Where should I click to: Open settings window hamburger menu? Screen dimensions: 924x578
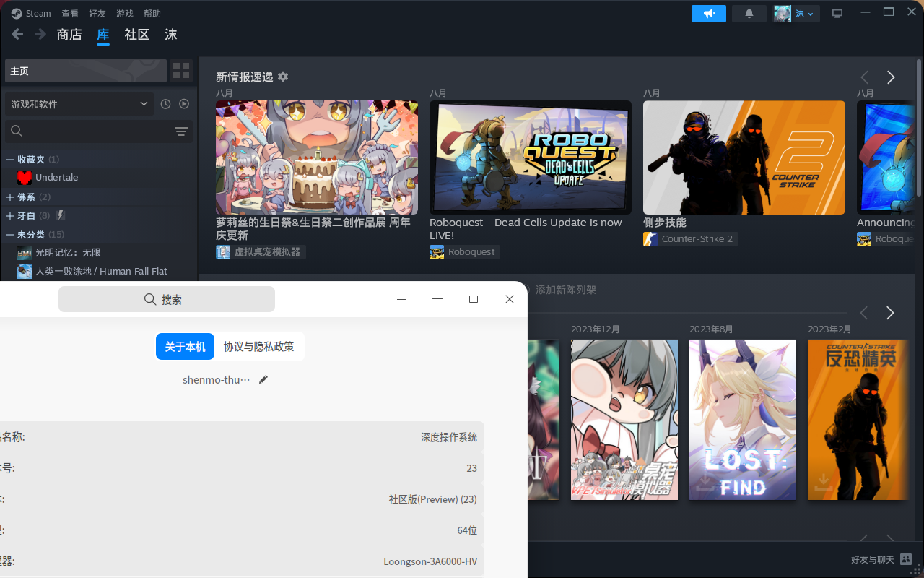tap(401, 299)
